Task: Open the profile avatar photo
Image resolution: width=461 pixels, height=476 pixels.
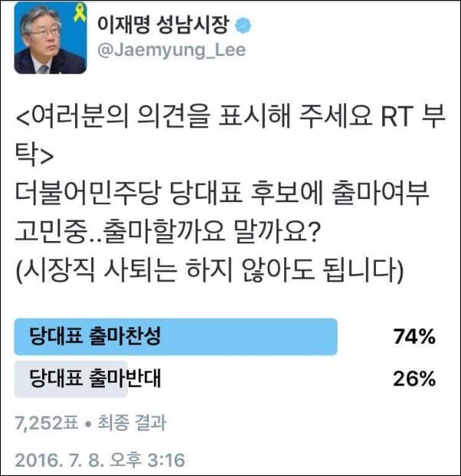Action: click(x=50, y=39)
